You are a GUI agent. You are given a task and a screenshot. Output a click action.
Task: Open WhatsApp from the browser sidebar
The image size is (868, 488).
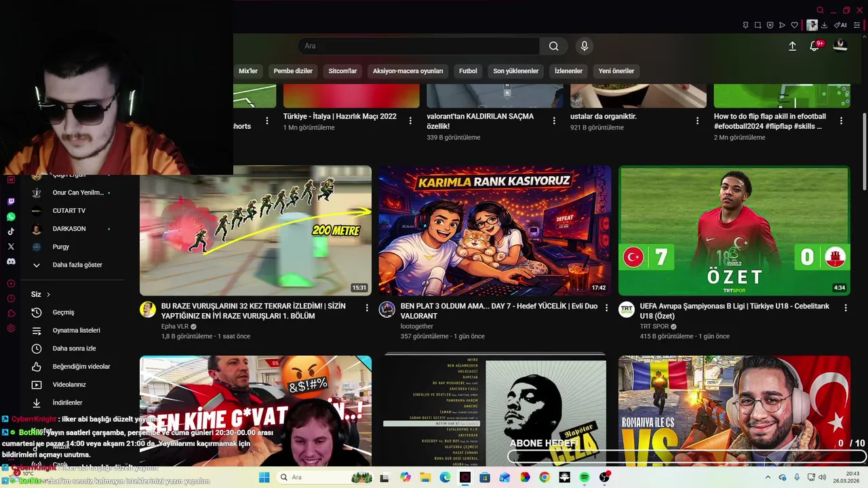tap(11, 217)
